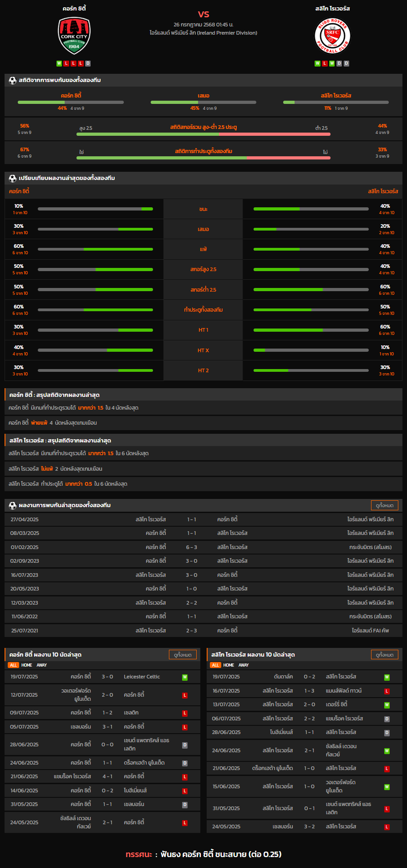
Task: Click the Sligo Rovers 11% head-to-head win bar
Action: click(x=336, y=102)
